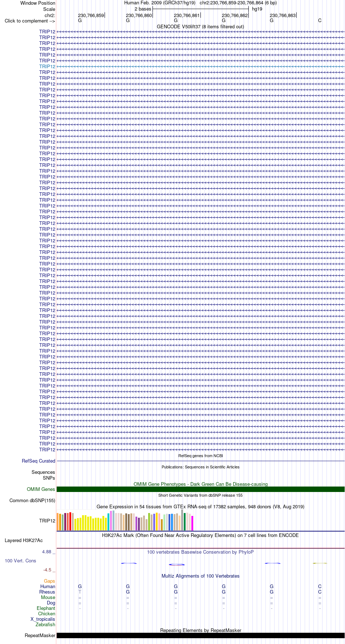The width and height of the screenshot is (345, 644).
Task: Click the X_tropicalis species label
Action: [43, 619]
